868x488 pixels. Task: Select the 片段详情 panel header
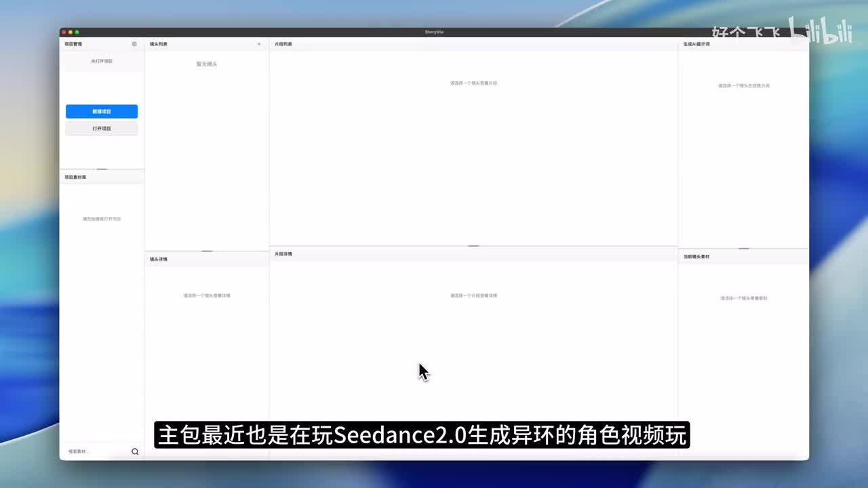283,253
